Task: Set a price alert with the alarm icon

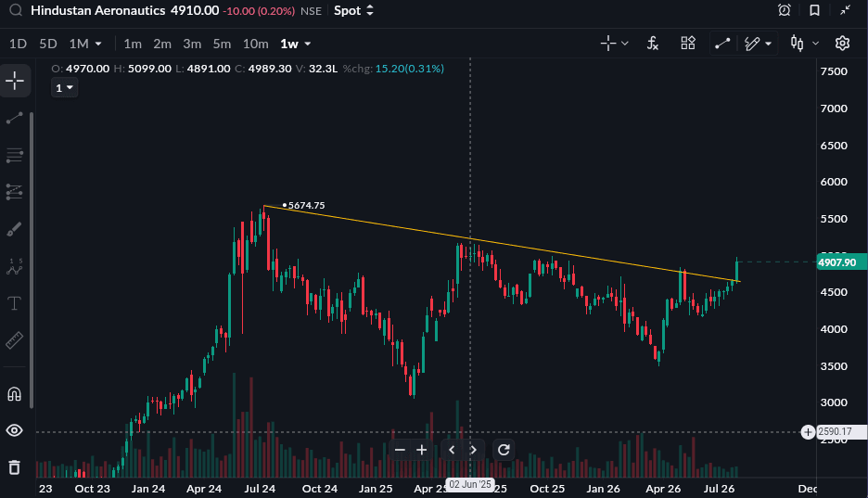Action: click(x=785, y=10)
